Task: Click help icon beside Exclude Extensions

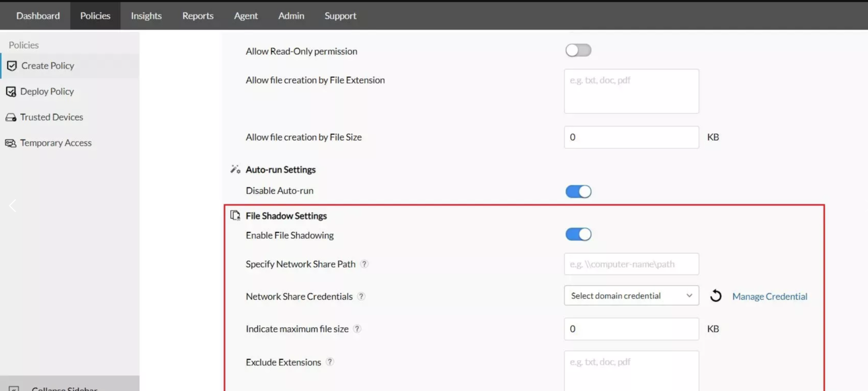Action: click(330, 362)
